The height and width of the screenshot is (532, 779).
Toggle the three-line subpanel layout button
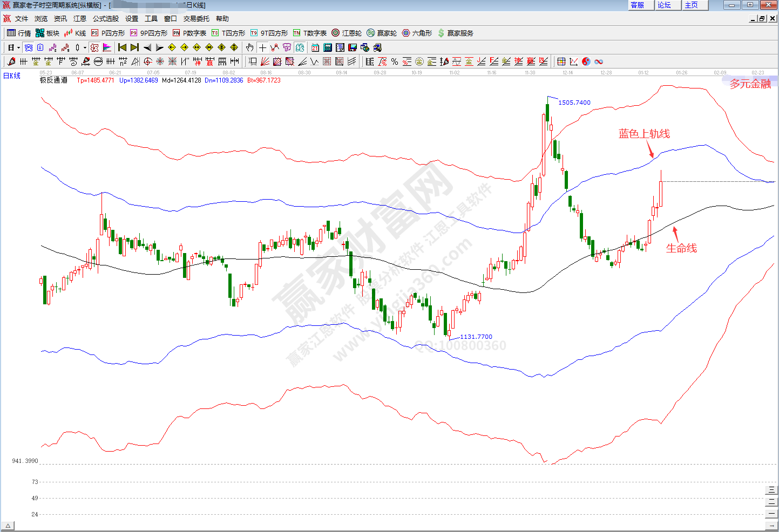(771, 490)
